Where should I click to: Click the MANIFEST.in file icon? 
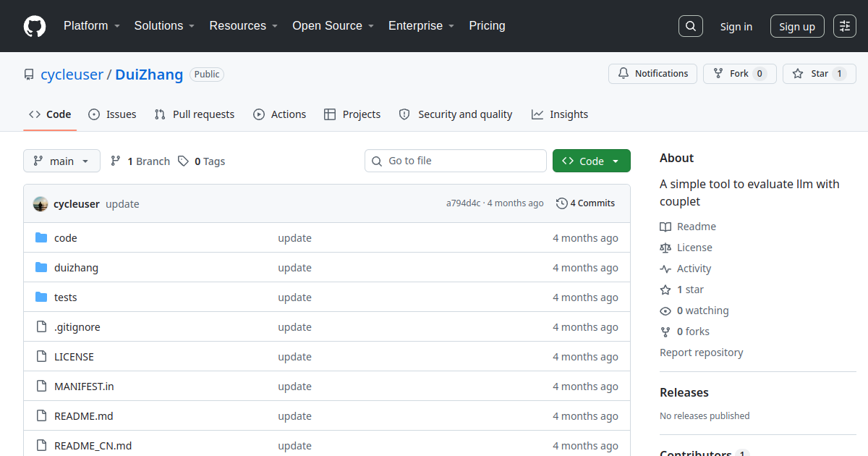click(x=41, y=387)
